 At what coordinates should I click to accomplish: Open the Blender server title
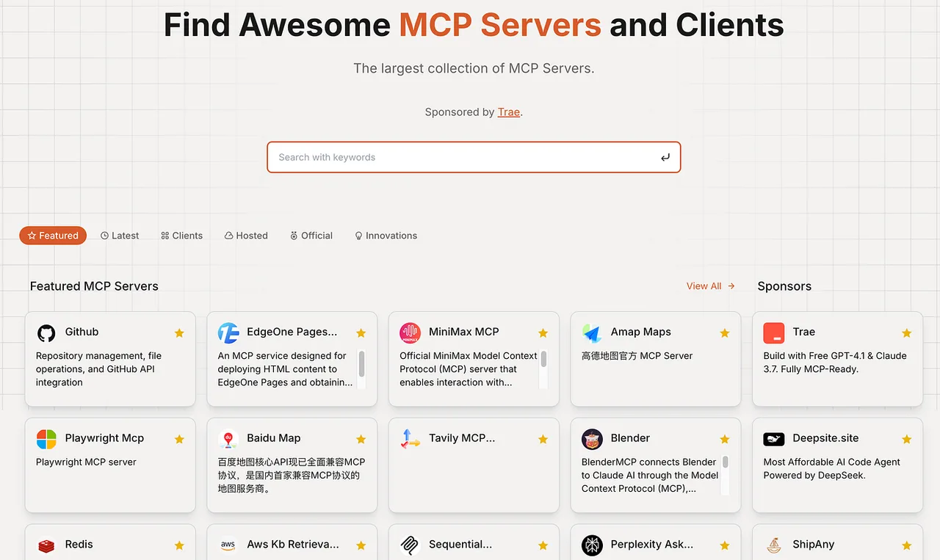click(630, 438)
